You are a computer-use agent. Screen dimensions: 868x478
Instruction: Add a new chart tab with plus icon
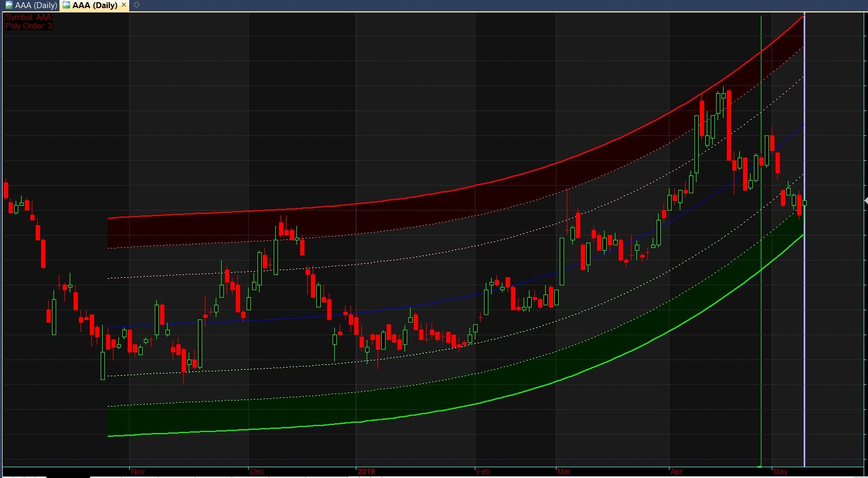pos(136,5)
